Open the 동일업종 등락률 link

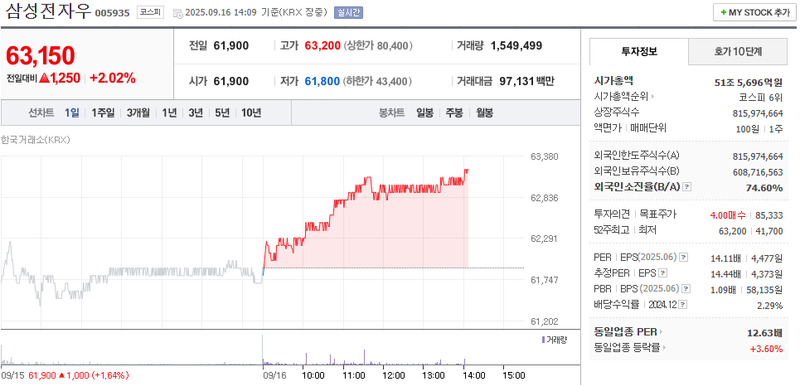627,348
